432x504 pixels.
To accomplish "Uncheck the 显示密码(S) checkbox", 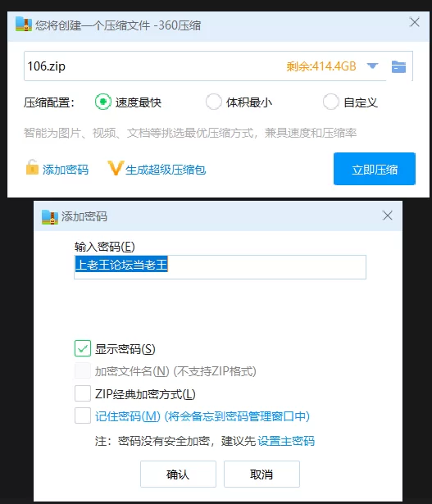I will 83,349.
